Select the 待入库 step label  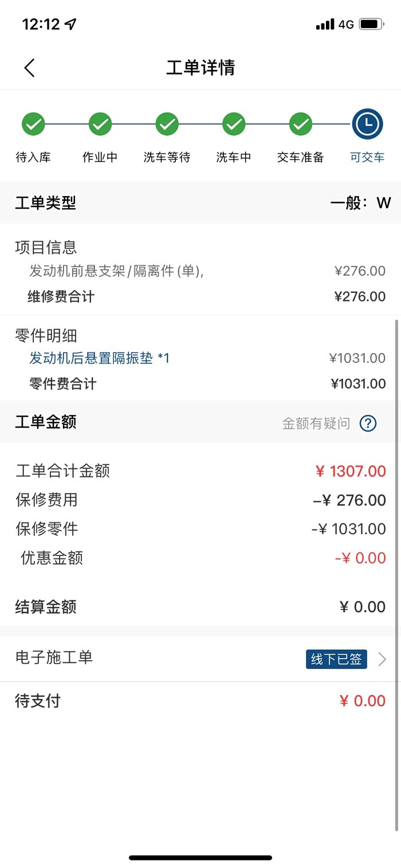click(33, 157)
